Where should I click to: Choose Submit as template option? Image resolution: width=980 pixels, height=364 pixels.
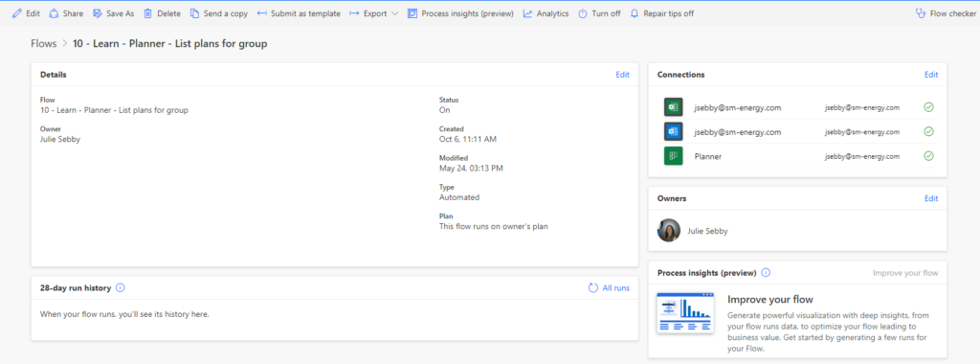click(x=299, y=13)
